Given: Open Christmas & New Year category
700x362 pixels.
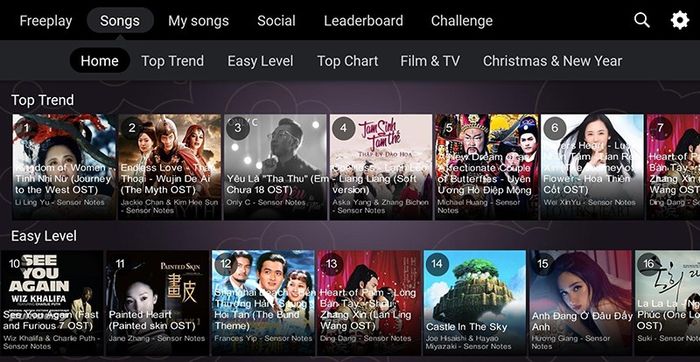Looking at the screenshot, I should (x=552, y=61).
